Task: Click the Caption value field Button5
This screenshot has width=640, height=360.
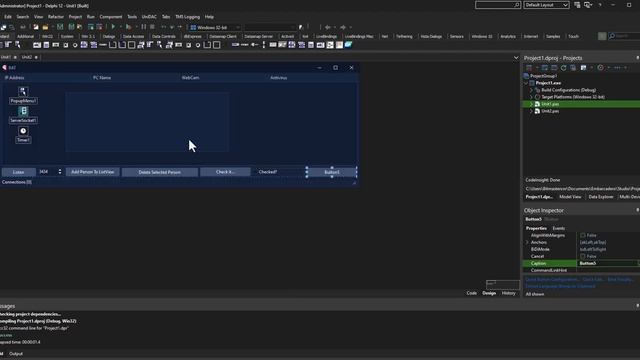Action: tap(607, 263)
